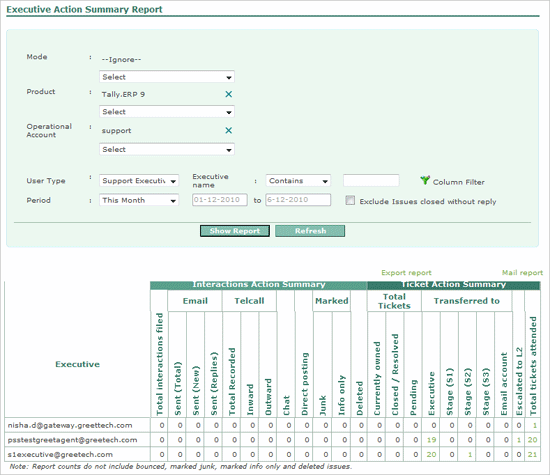Image resolution: width=550 pixels, height=475 pixels.
Task: Remove the Tally.ERP 9 product filter
Action: click(228, 94)
